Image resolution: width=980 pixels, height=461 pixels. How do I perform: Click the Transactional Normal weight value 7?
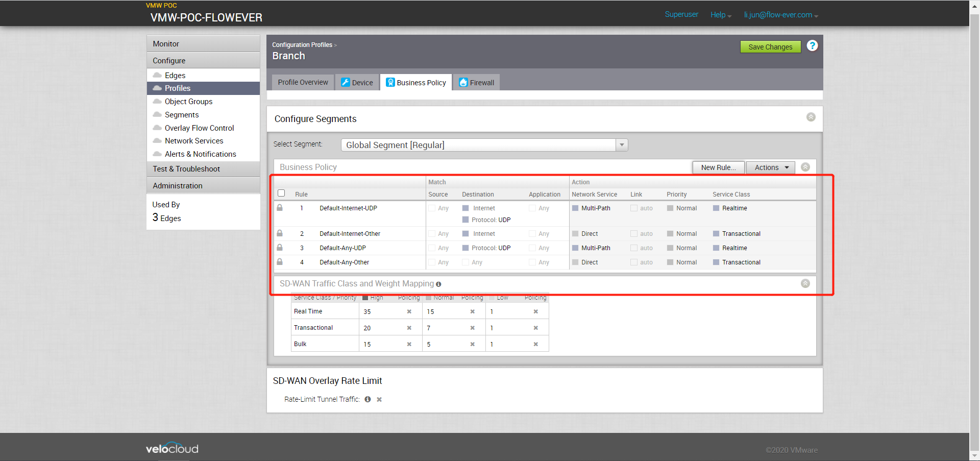pos(429,328)
